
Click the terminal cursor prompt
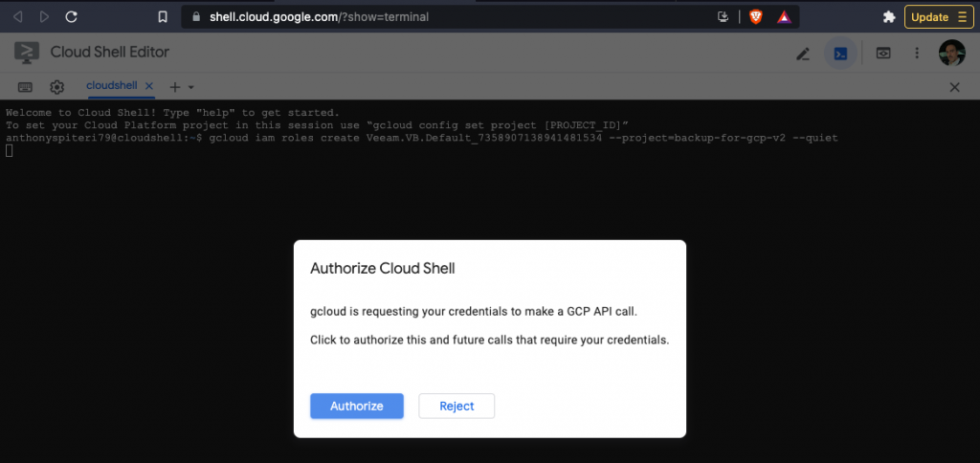(9, 150)
